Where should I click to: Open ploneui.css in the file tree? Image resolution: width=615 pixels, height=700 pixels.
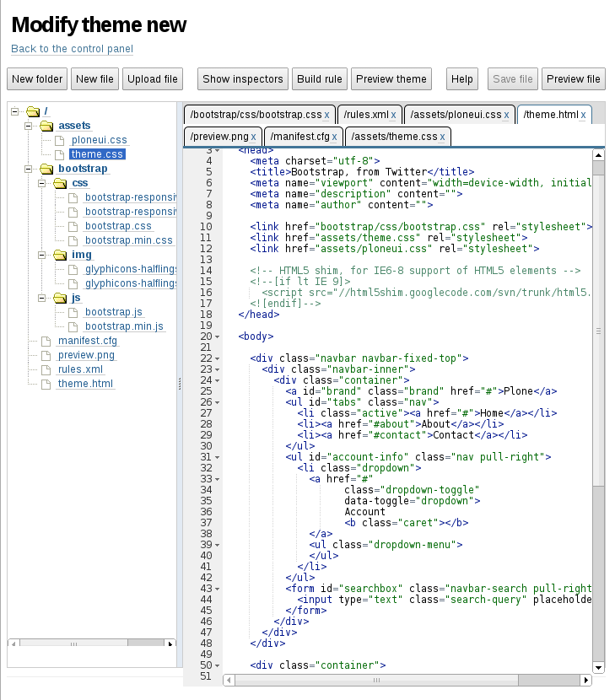(x=100, y=140)
